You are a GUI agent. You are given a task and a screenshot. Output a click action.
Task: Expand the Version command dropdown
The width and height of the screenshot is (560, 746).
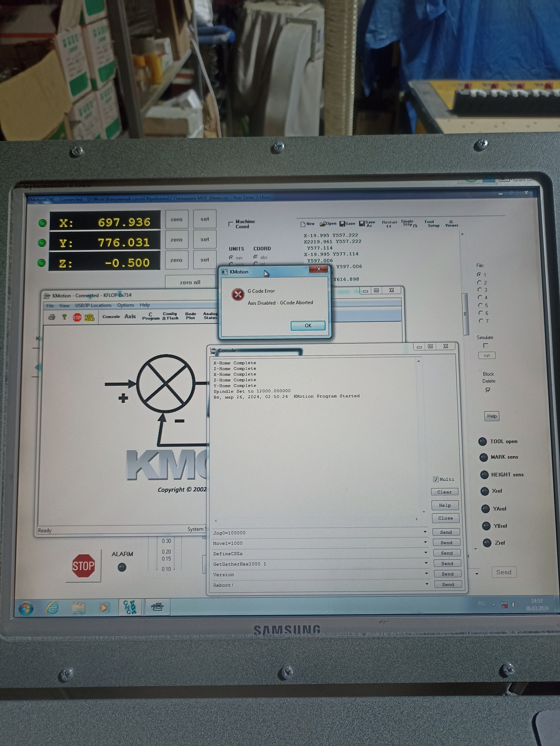pos(426,574)
